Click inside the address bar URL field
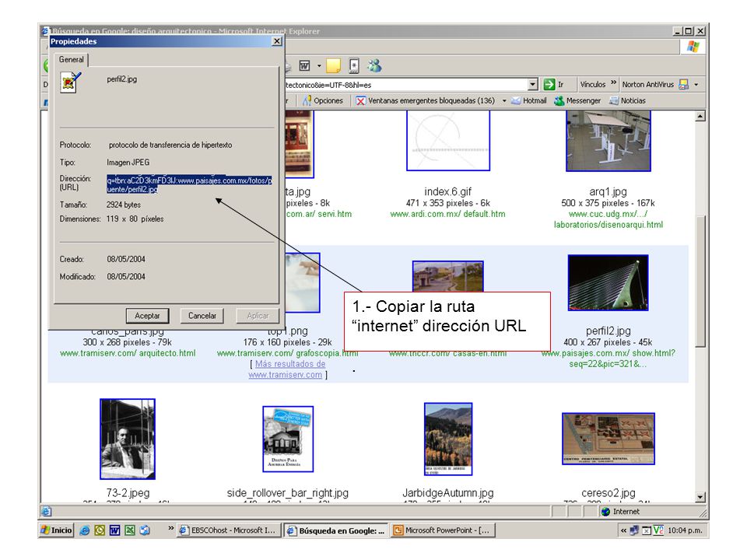The image size is (747, 560). tap(406, 85)
